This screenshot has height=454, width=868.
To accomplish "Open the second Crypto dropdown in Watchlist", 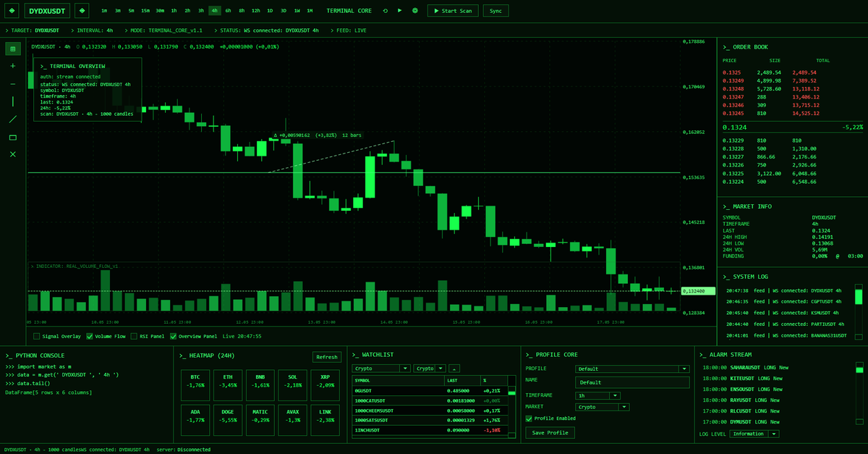I will click(430, 369).
